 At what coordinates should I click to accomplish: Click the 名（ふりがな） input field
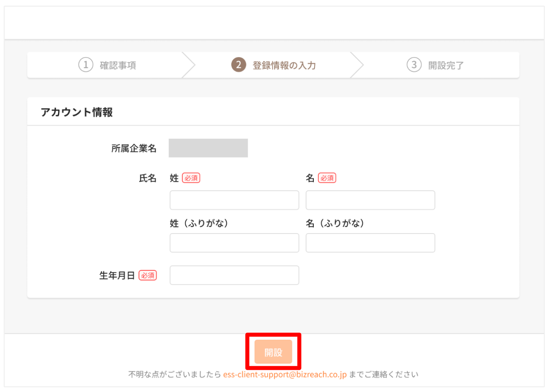pos(370,243)
